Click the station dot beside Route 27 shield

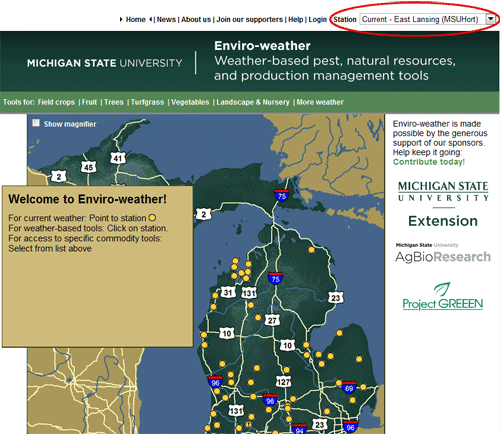click(x=258, y=318)
